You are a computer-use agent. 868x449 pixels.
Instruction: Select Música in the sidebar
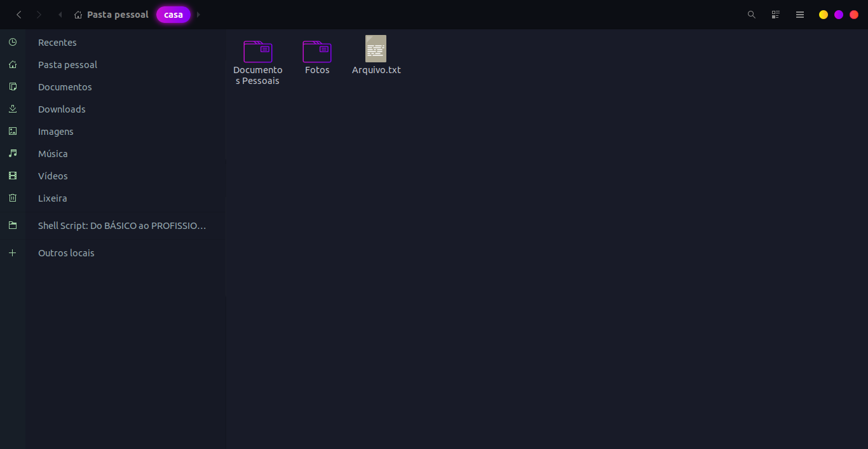click(x=53, y=154)
